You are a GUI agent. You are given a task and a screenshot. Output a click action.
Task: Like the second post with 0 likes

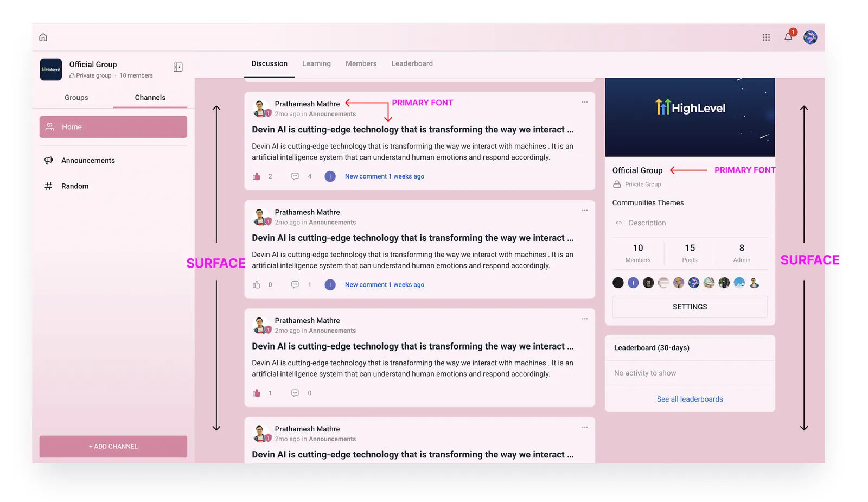257,285
